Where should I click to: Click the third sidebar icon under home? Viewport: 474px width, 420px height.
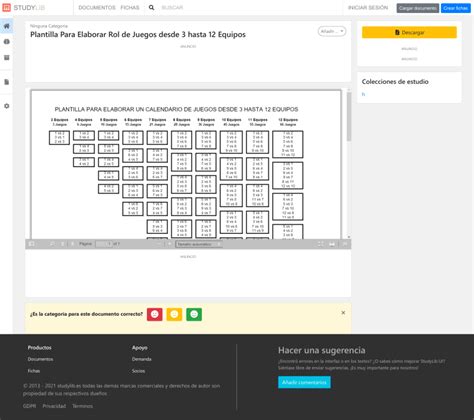pos(7,58)
